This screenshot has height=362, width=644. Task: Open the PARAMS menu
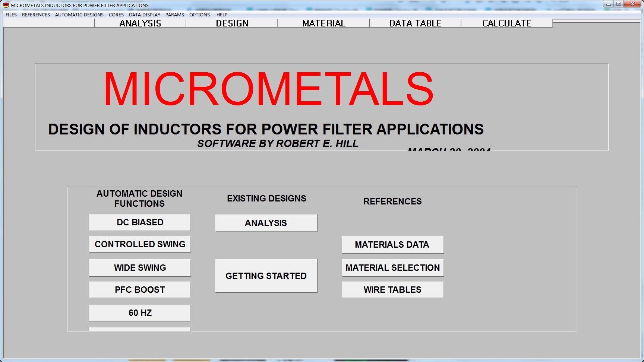point(175,15)
